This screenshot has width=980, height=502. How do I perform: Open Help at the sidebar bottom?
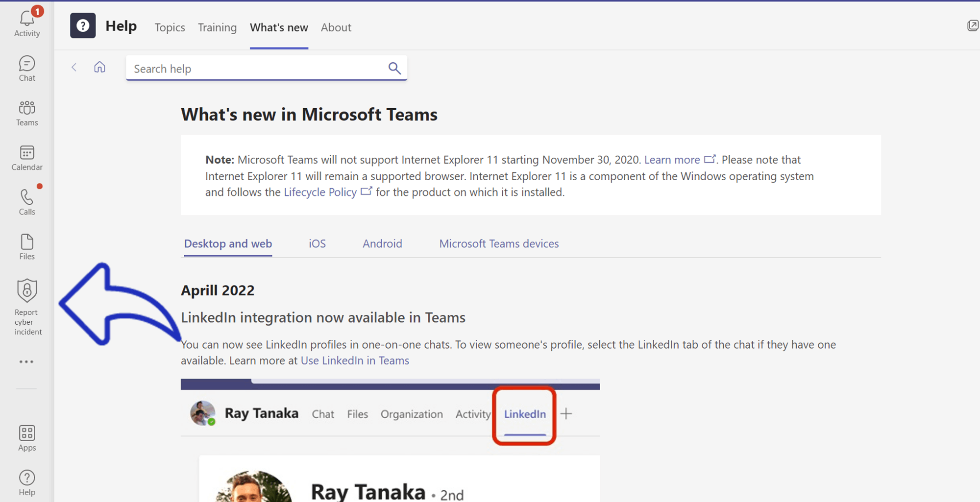[27, 483]
